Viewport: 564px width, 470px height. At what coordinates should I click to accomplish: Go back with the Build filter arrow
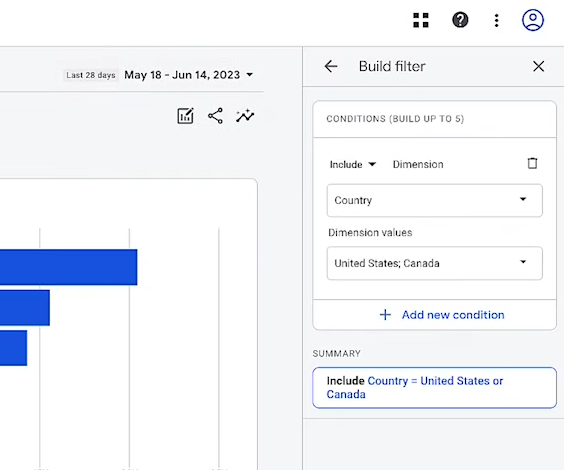pos(331,66)
